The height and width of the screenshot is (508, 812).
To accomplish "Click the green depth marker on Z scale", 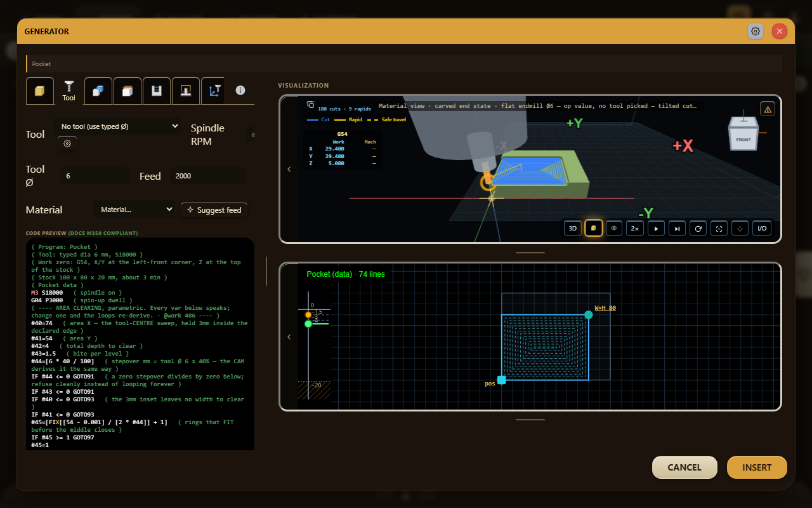I will (308, 324).
